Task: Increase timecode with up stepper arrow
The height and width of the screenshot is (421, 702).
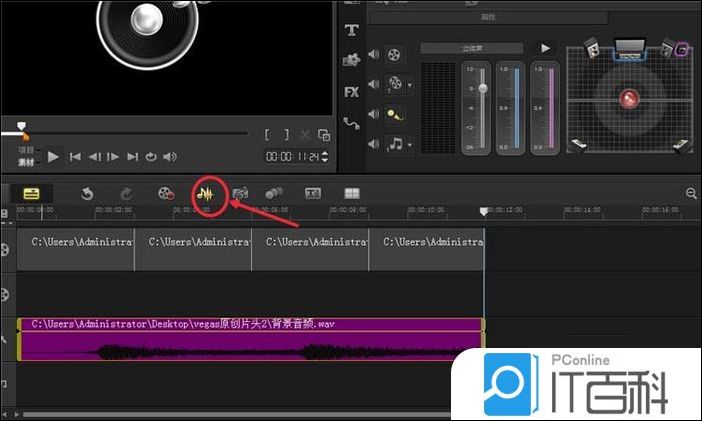Action: click(x=325, y=154)
